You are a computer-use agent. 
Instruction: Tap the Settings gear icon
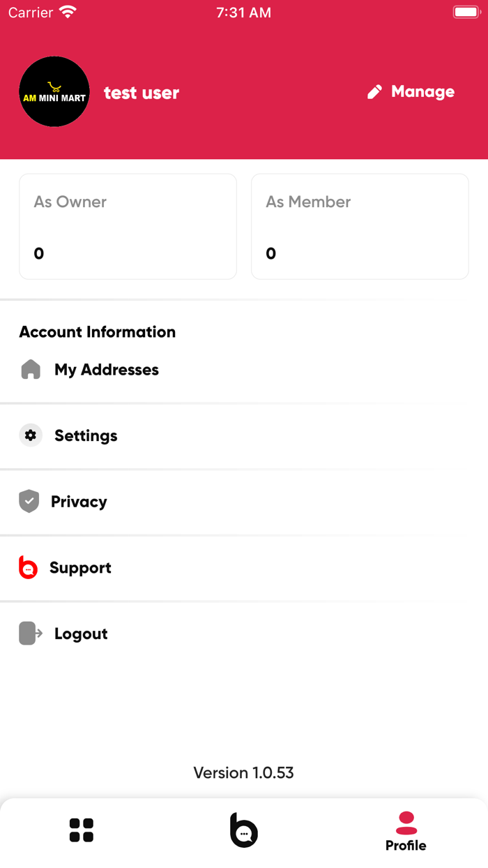31,435
